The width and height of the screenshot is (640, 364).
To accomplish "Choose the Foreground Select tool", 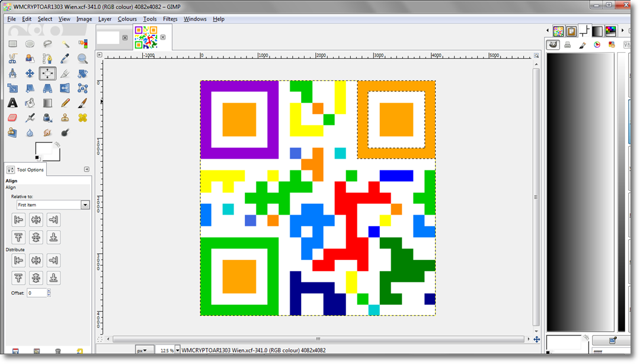I will 30,59.
